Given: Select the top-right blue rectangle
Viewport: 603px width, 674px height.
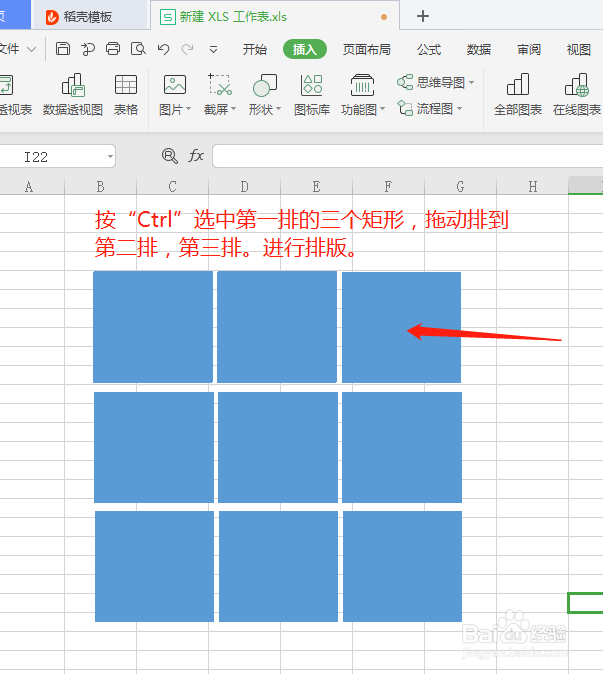Looking at the screenshot, I should pos(401,327).
